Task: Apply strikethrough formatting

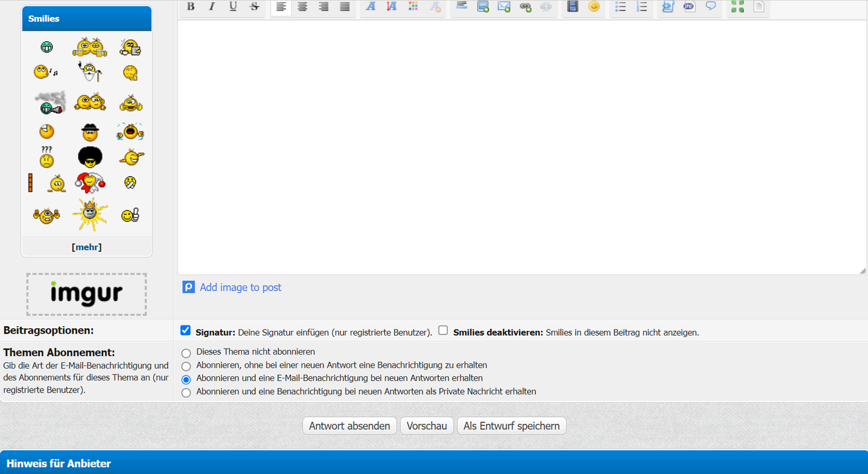Action: (x=254, y=7)
